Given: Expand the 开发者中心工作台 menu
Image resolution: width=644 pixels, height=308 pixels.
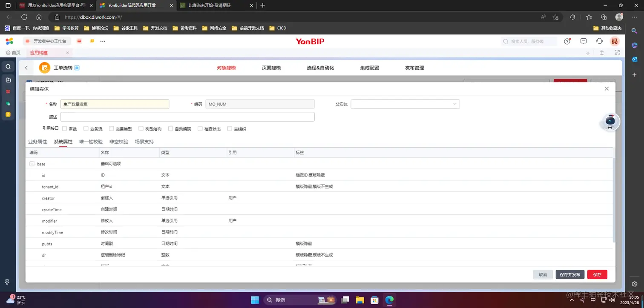Looking at the screenshot, I should coord(47,41).
